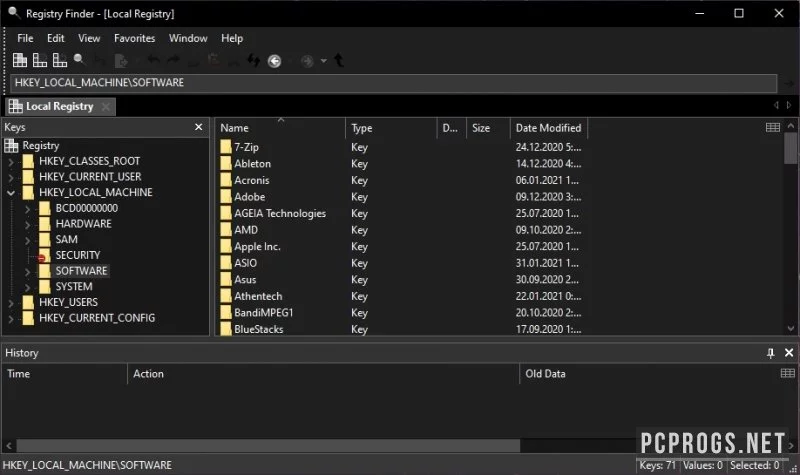This screenshot has width=800, height=475.
Task: Sort by the Type column header
Action: [391, 128]
